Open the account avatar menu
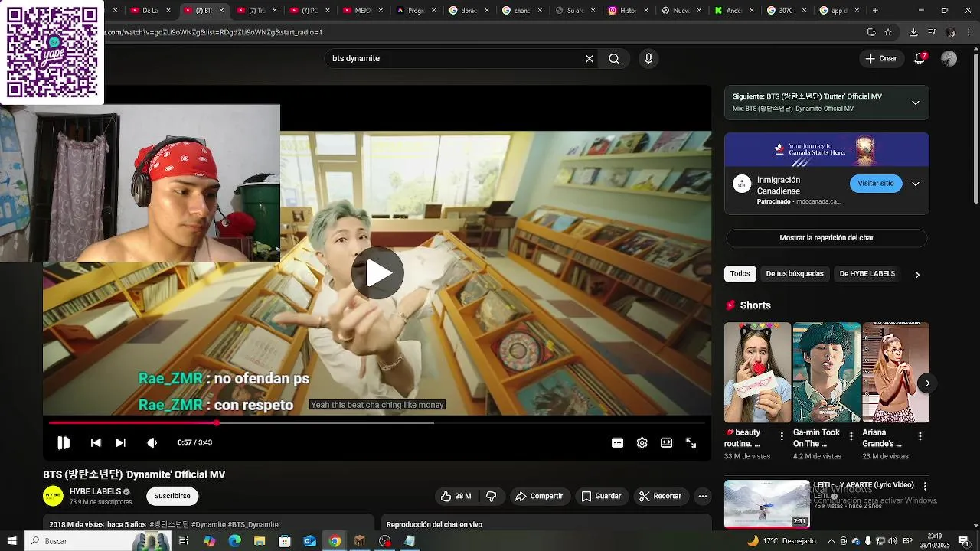980x551 pixels. tap(949, 58)
